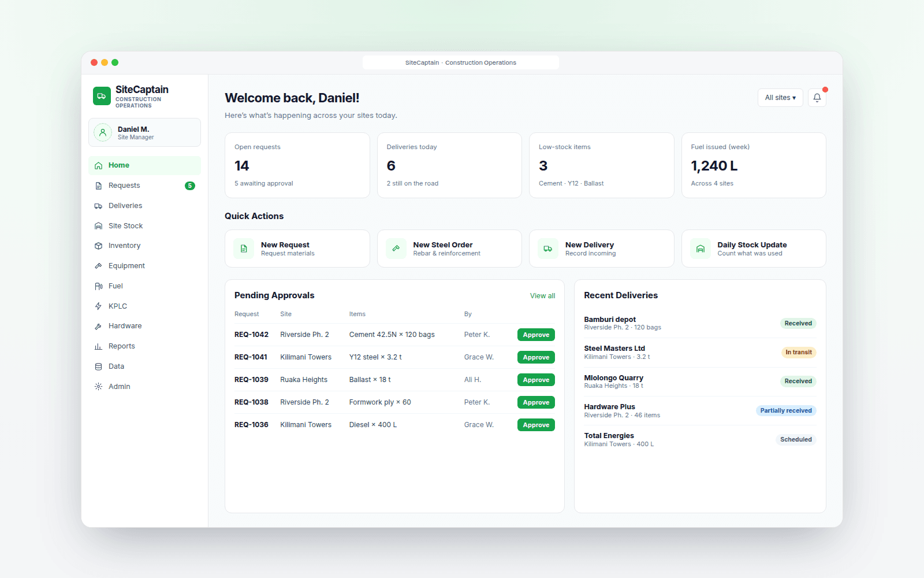Click the Steel Masters Ltd delivery entry

(700, 353)
